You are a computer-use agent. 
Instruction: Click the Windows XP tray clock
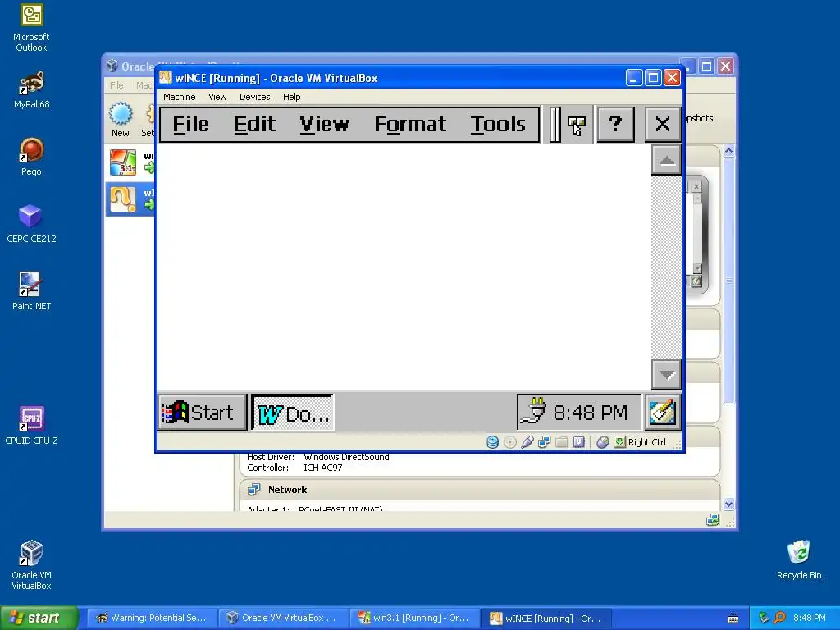tap(809, 618)
